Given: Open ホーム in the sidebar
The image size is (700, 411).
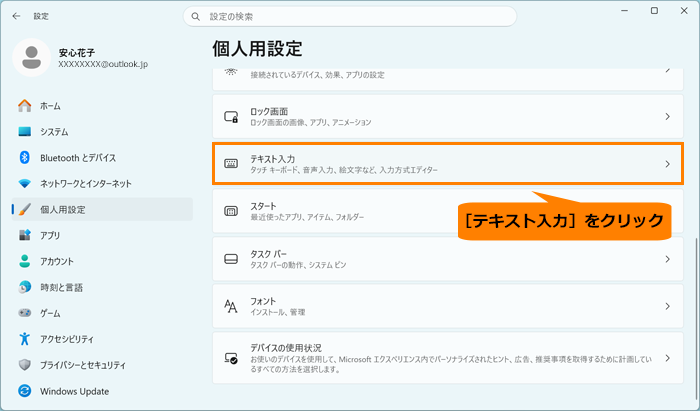Looking at the screenshot, I should pyautogui.click(x=102, y=106).
